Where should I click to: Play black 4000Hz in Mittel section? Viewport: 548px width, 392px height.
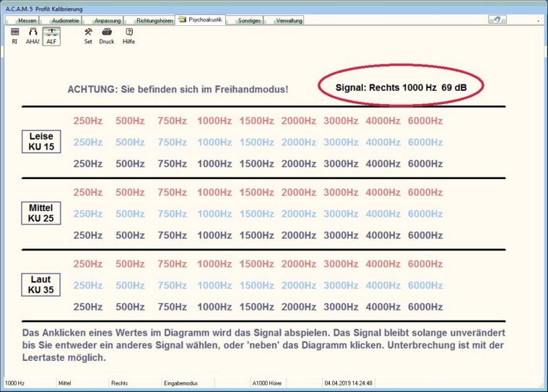(383, 235)
